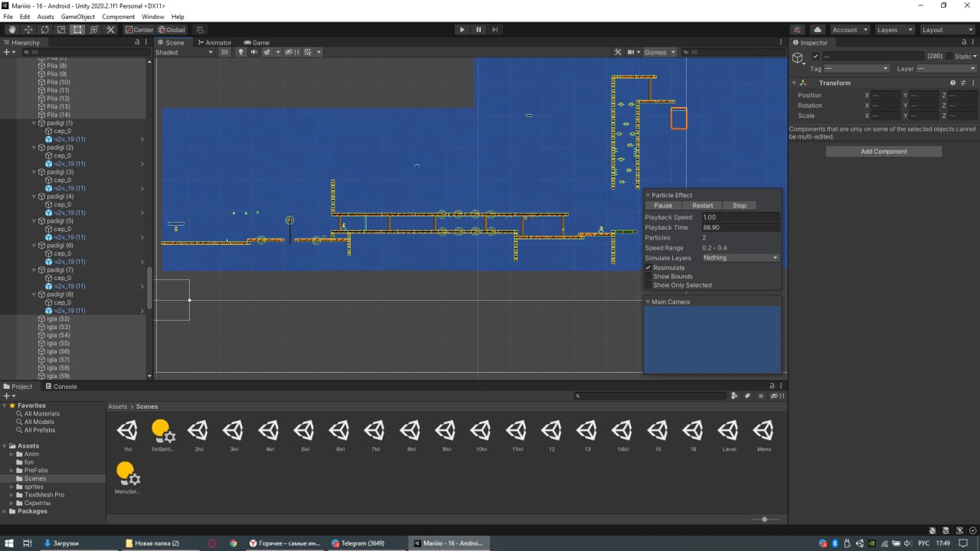Select the Move tool
This screenshot has height=551, width=980.
[28, 30]
